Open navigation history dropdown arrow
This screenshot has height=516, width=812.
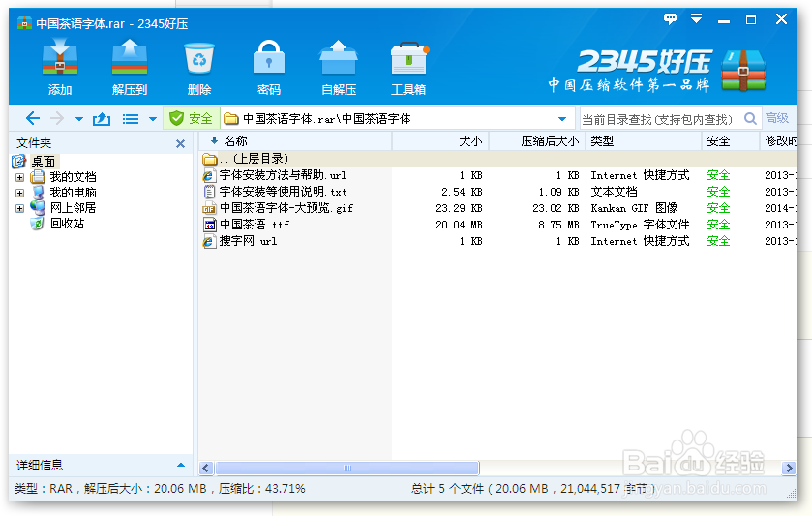coord(79,119)
